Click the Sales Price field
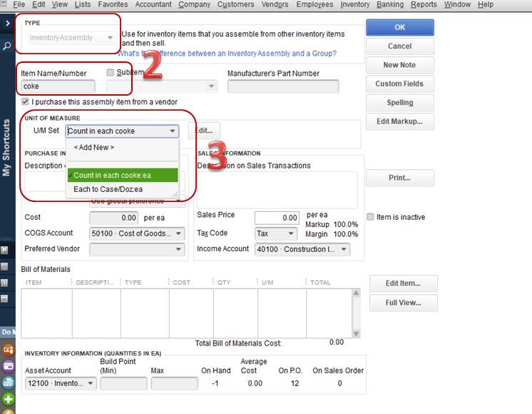The width and height of the screenshot is (532, 414). click(277, 218)
